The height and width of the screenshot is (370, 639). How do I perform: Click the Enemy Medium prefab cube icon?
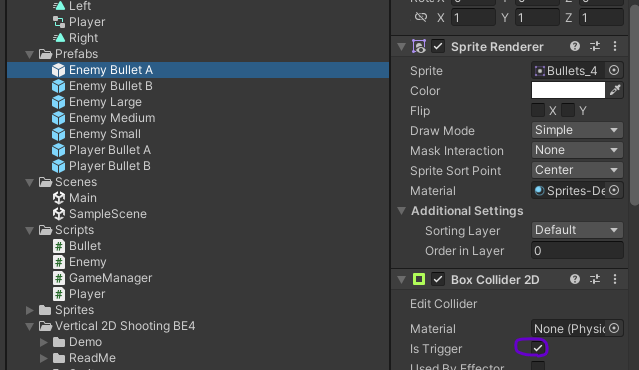point(59,118)
